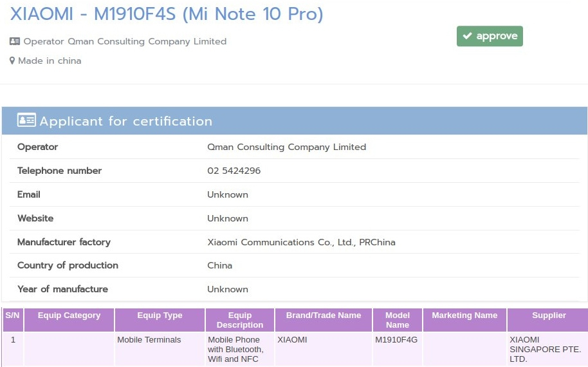Click the green approve button

point(490,36)
